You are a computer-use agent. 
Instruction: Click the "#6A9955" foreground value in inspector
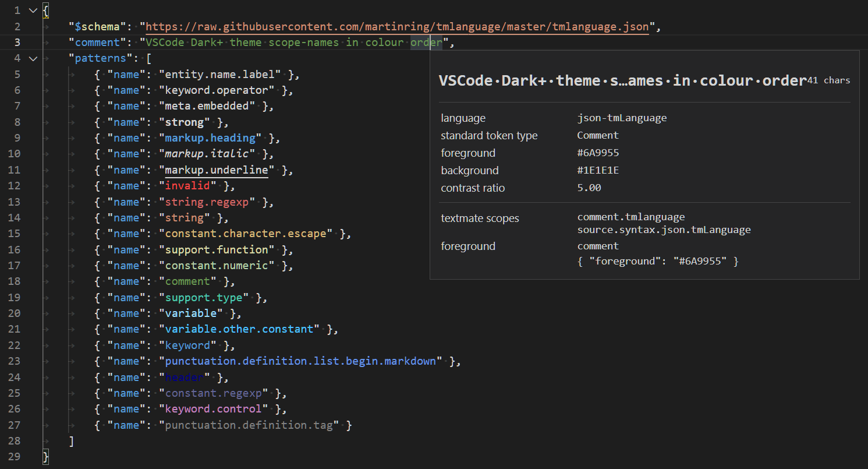point(598,153)
